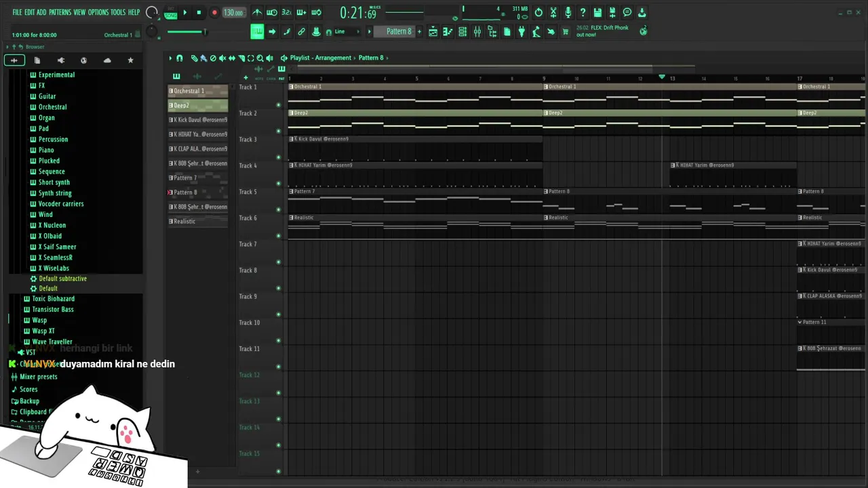868x488 pixels.
Task: Select the playlist Select tool
Action: pos(251,58)
